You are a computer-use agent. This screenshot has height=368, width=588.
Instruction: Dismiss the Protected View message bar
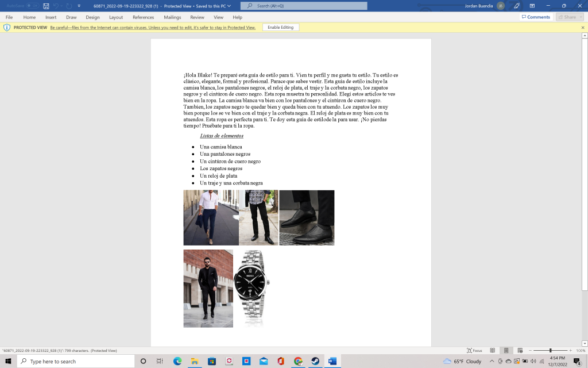point(582,28)
